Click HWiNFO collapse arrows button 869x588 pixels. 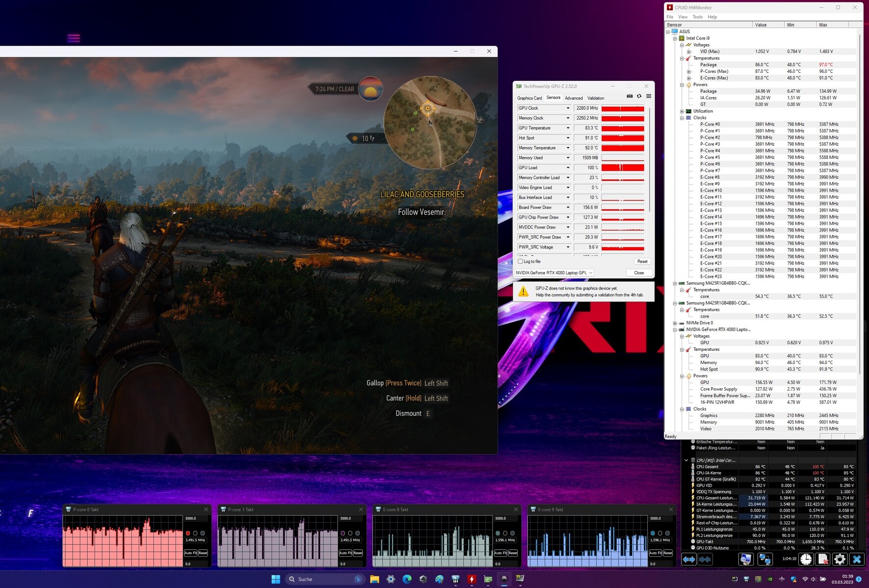coord(705,559)
